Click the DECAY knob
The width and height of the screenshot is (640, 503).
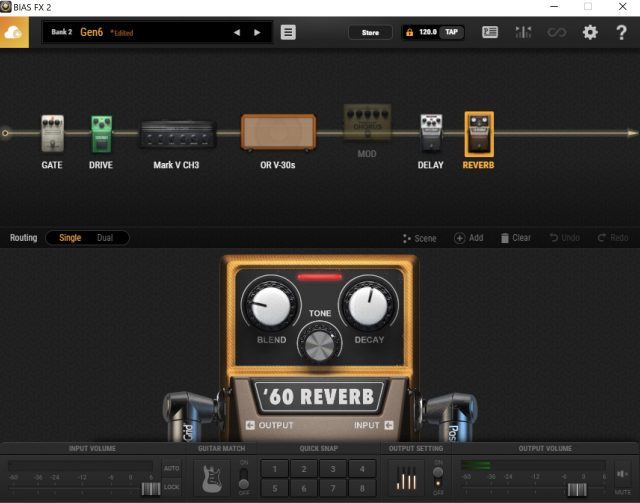(368, 305)
